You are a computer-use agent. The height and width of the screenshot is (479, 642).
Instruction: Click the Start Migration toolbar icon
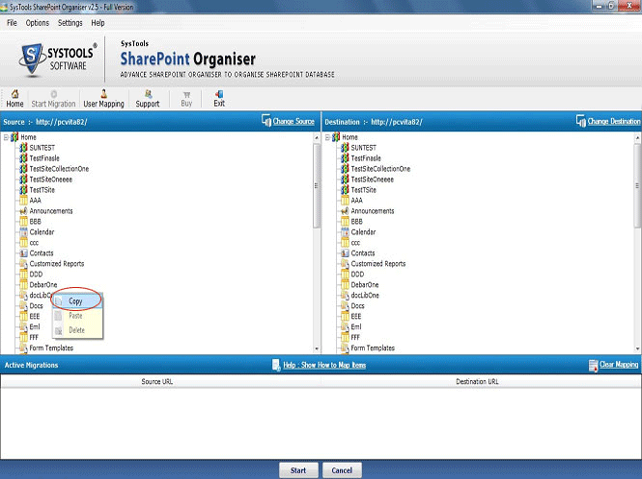pos(54,94)
